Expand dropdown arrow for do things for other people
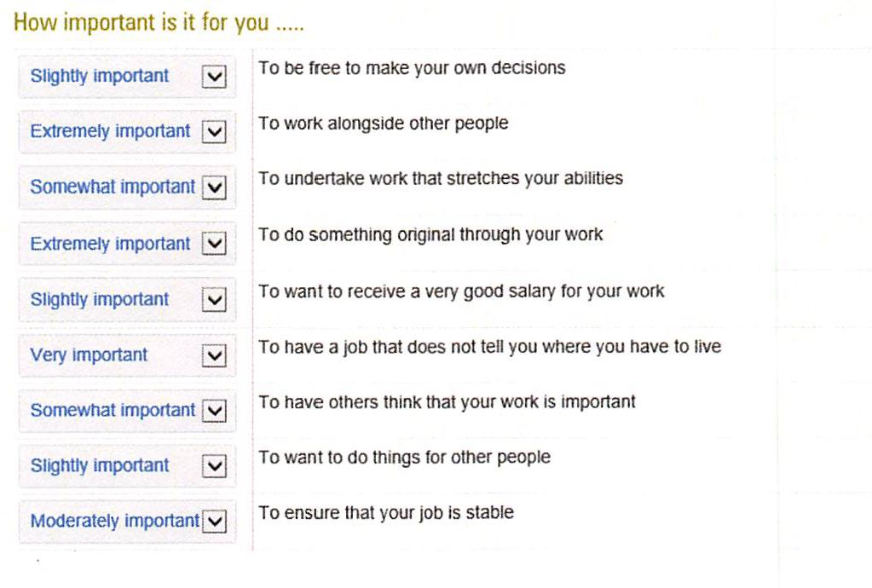 click(x=217, y=466)
